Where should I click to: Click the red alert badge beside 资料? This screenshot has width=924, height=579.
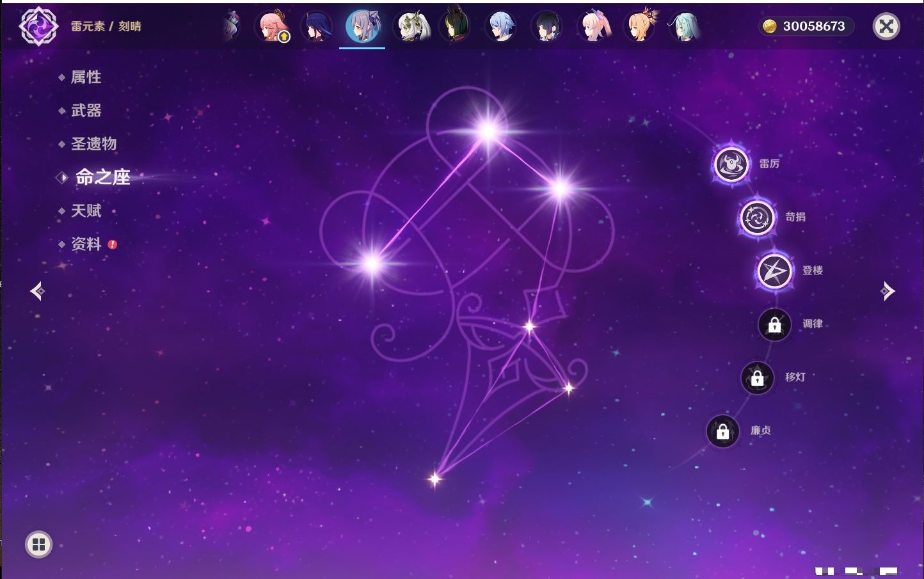click(x=113, y=244)
